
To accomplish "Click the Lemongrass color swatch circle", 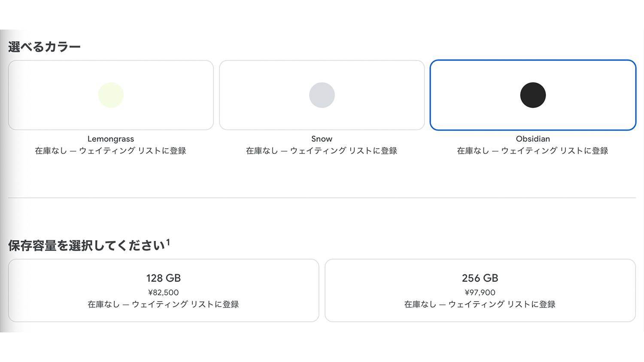I will click(111, 95).
